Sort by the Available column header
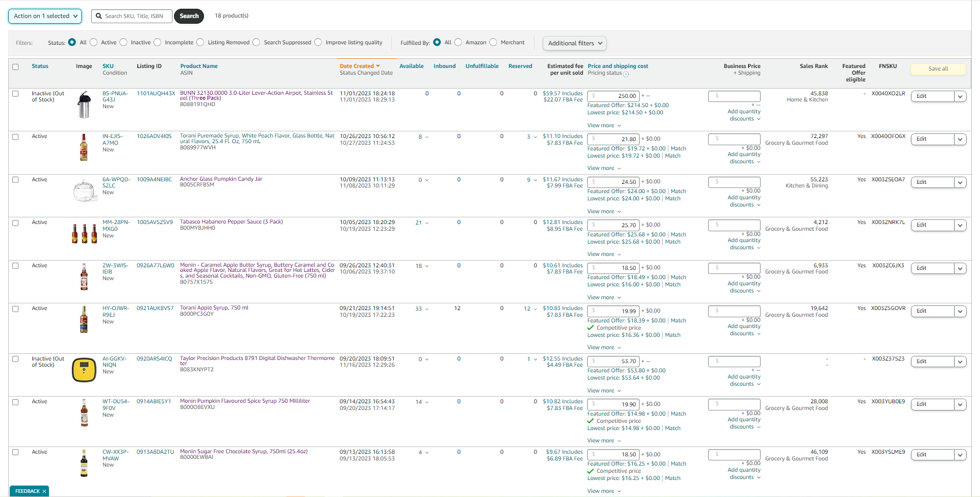980x497 pixels. pyautogui.click(x=411, y=66)
